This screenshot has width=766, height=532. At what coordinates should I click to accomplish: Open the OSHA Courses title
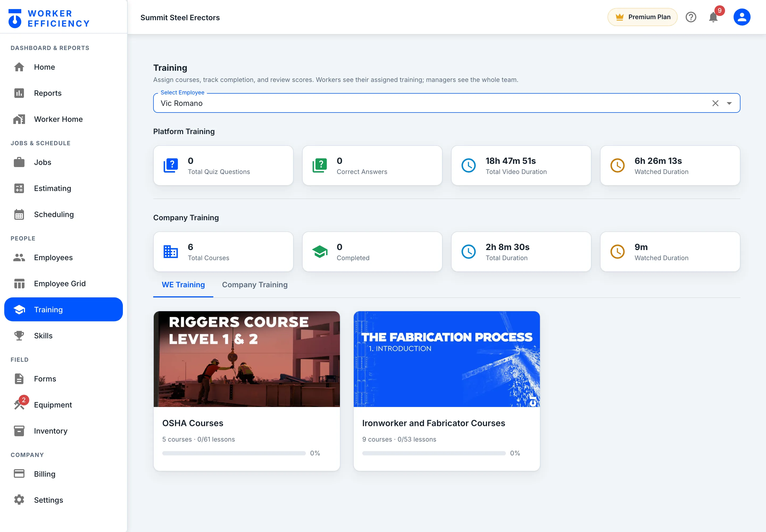coord(193,423)
